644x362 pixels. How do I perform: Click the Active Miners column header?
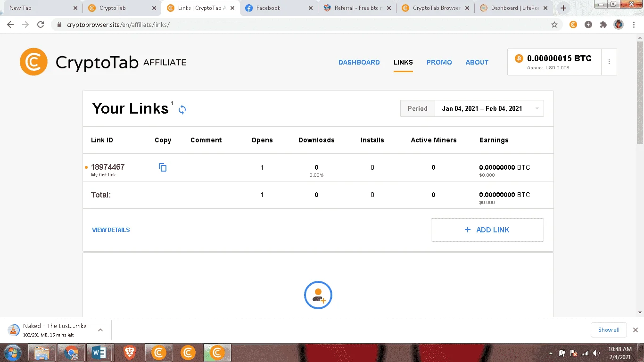[x=434, y=140]
